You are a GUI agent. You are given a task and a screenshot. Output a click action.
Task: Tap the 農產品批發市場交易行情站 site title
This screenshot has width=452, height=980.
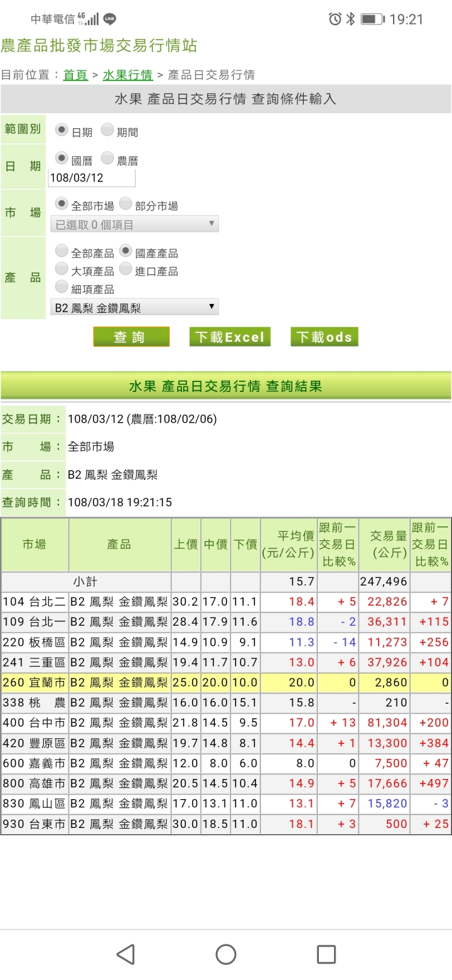(99, 45)
